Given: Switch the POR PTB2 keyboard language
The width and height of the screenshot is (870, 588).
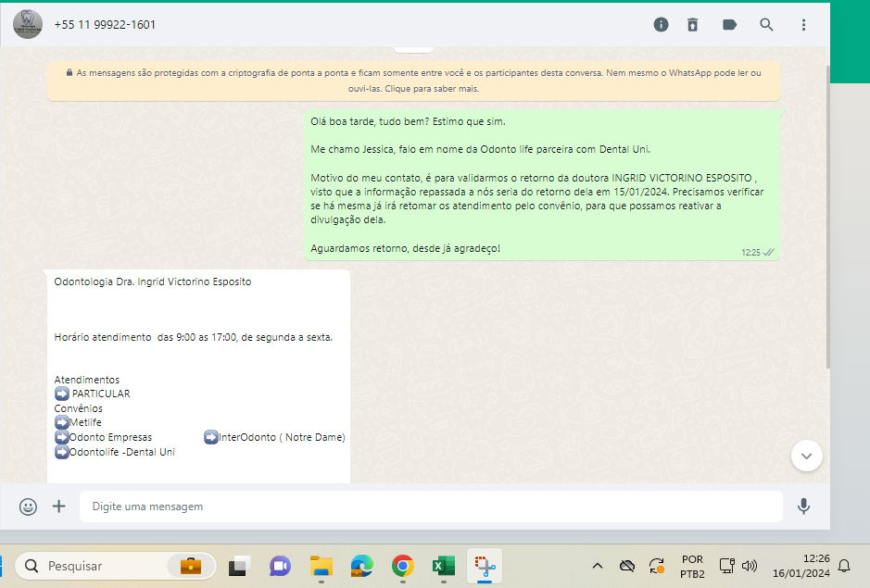Looking at the screenshot, I should (692, 567).
